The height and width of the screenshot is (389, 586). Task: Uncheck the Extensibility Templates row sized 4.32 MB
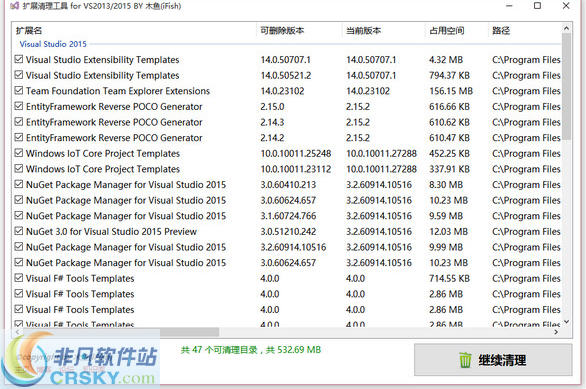[x=19, y=59]
